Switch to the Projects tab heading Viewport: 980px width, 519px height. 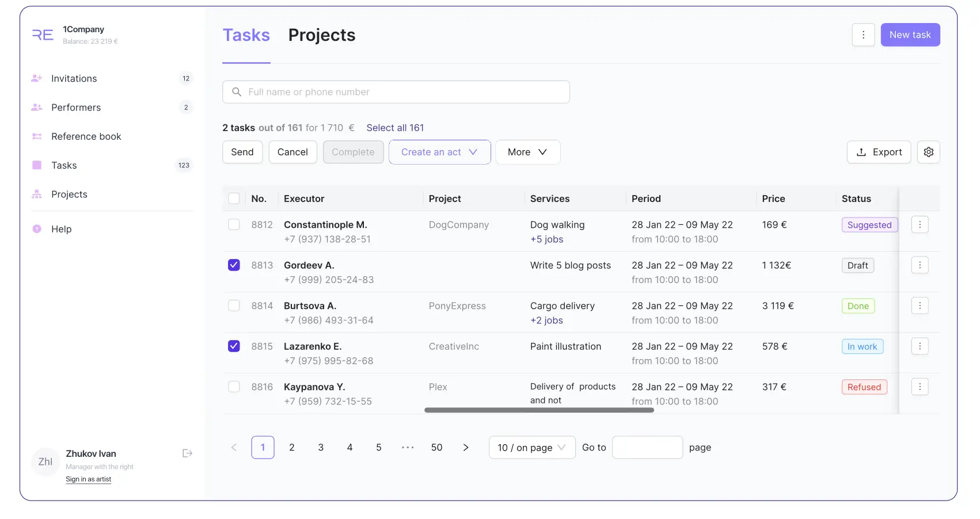point(322,35)
